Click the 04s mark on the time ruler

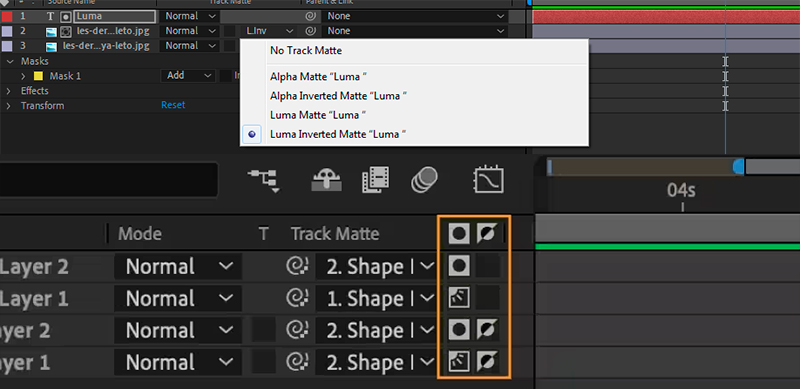pyautogui.click(x=681, y=190)
